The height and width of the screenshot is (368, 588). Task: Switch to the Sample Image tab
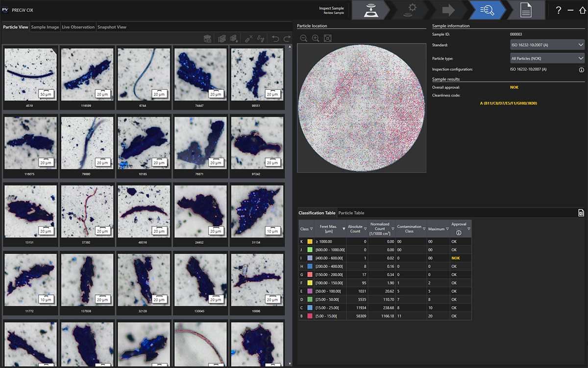[x=45, y=27]
